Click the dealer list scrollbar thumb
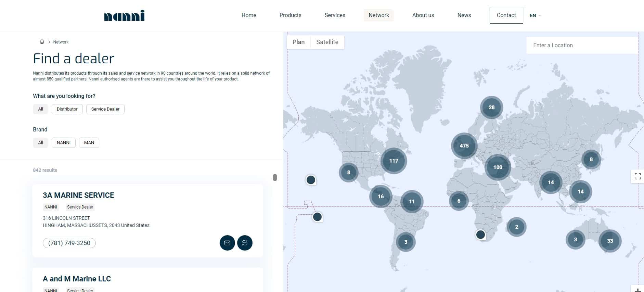644x292 pixels. click(x=275, y=177)
